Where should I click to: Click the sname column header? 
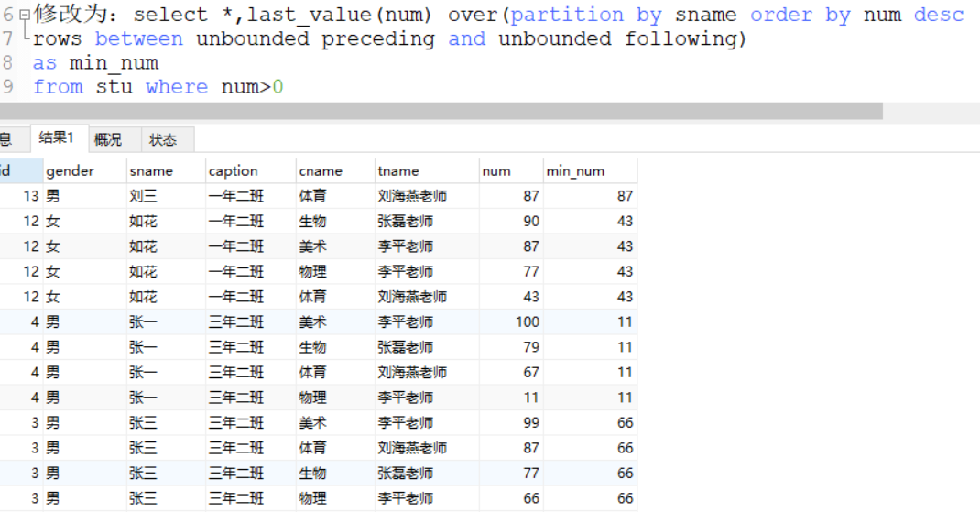click(166, 170)
